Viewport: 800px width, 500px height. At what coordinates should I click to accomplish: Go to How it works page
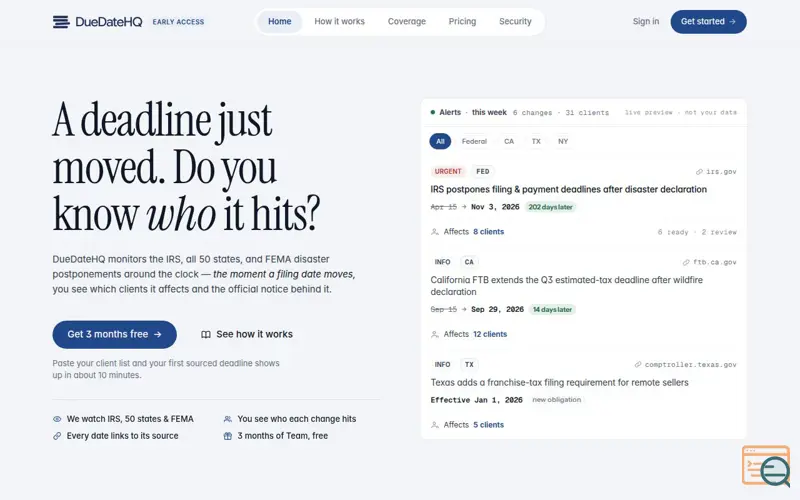(x=339, y=21)
